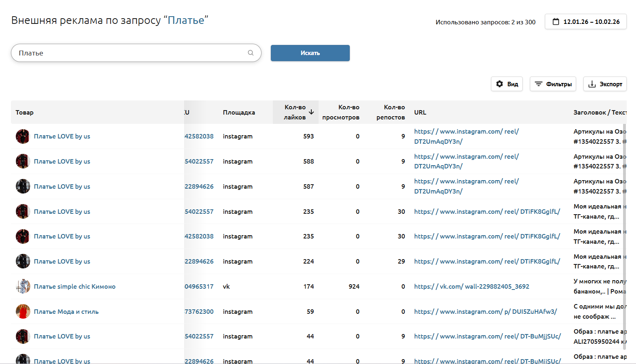Screen dimensions: 636x364
Task: Open thumbnail of Платье Мода и стиль
Action: [x=23, y=311]
